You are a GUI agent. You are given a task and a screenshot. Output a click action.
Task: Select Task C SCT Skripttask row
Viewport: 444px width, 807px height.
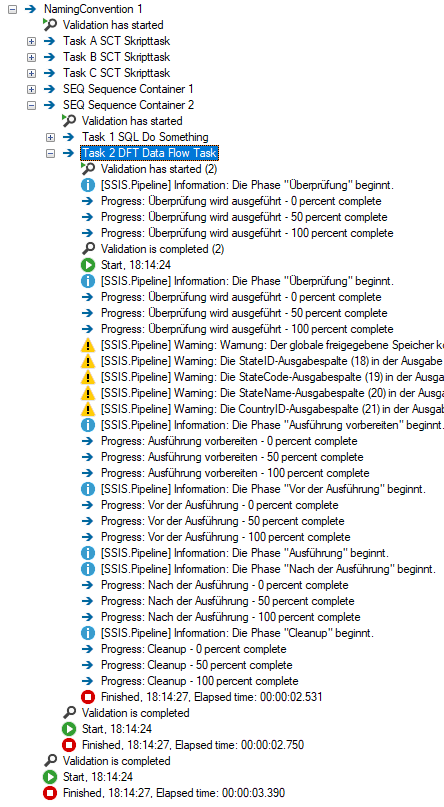116,73
